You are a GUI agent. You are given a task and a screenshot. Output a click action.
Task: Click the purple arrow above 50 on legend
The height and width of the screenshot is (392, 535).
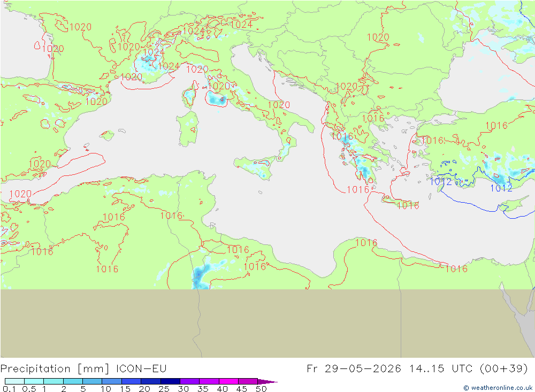(267, 382)
